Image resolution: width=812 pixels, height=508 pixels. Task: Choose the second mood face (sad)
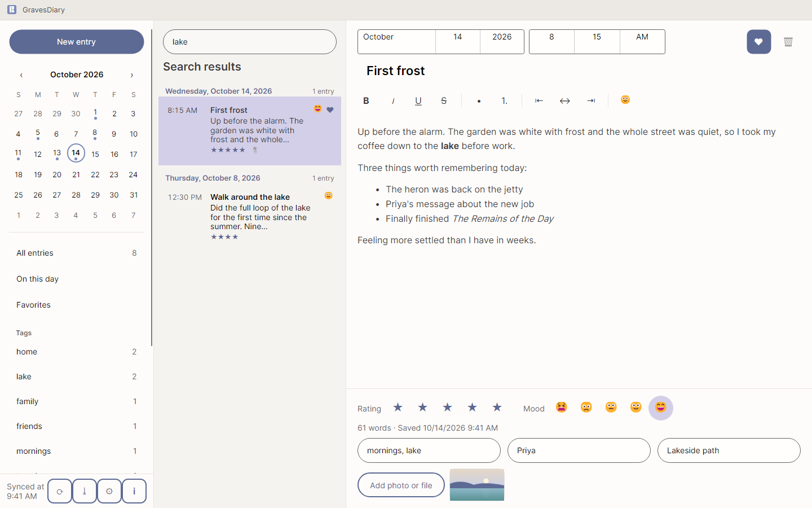click(586, 408)
